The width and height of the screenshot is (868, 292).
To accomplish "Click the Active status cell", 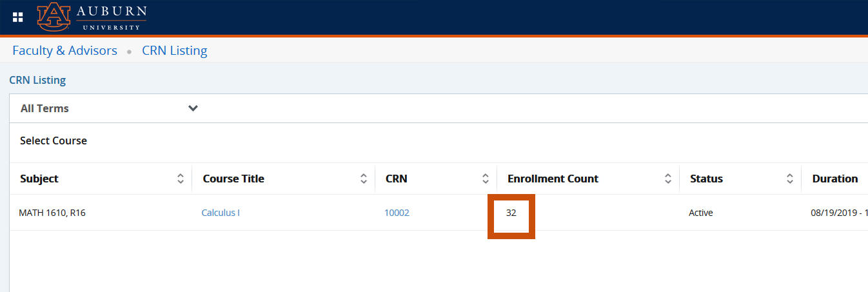I will coord(701,213).
